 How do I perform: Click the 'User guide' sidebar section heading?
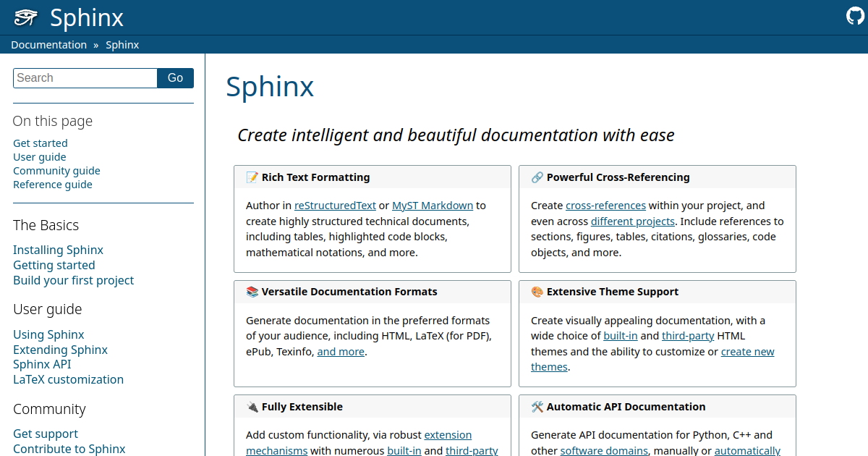48,309
